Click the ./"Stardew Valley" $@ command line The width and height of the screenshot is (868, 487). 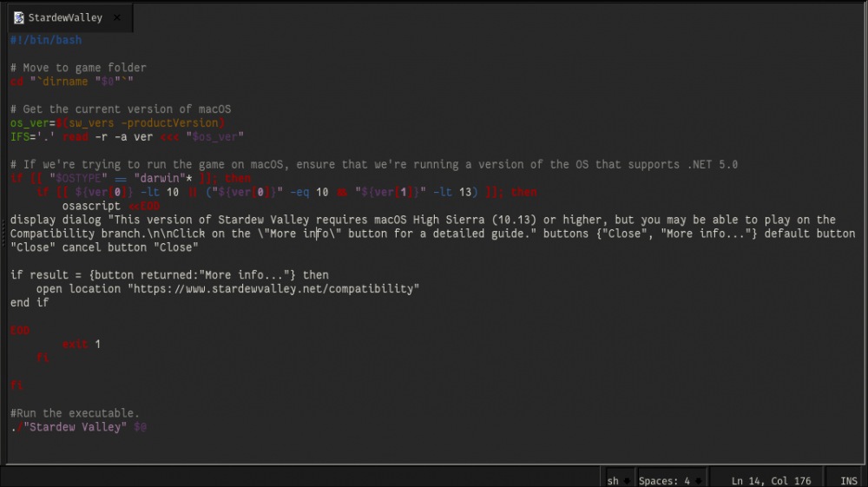tap(78, 427)
